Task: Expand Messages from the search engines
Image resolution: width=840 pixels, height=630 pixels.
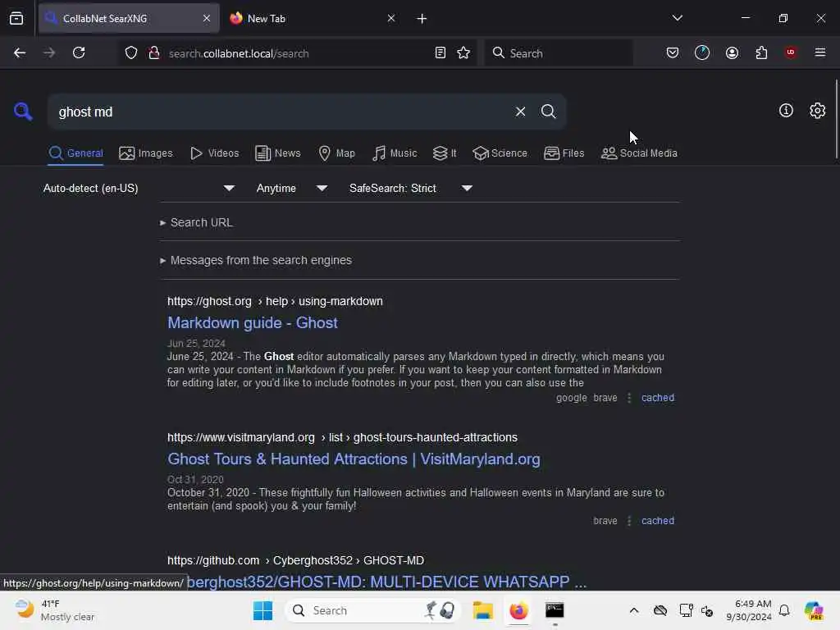Action: pos(256,260)
